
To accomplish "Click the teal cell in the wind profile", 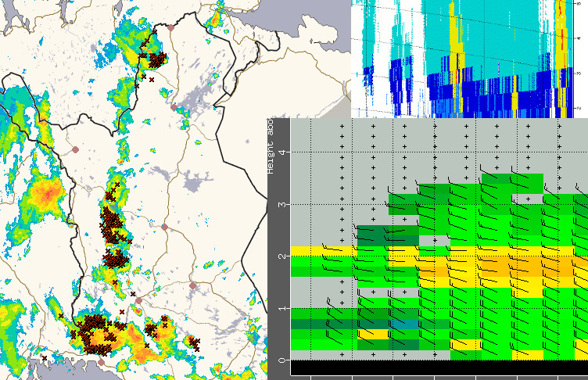I will click(x=404, y=323).
